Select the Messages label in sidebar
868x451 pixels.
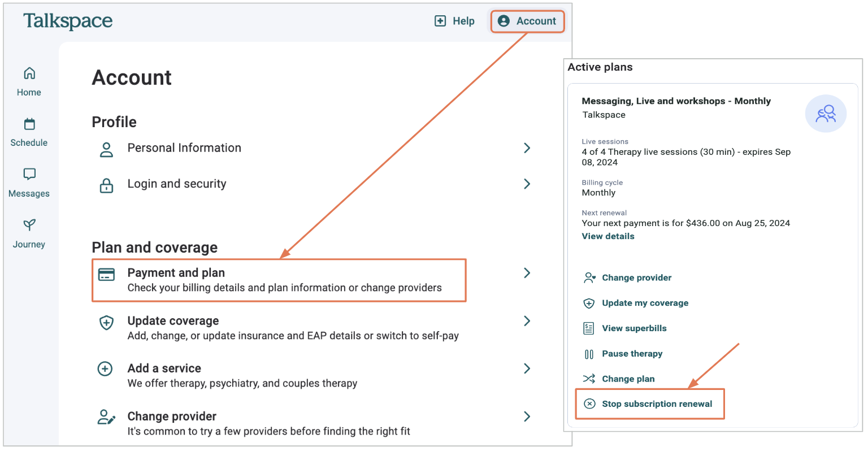pyautogui.click(x=29, y=194)
